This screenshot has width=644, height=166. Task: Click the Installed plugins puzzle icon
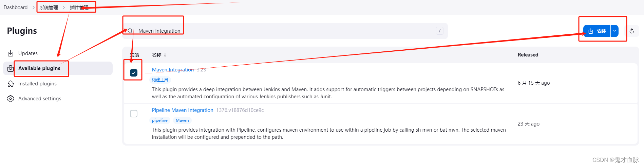pyautogui.click(x=11, y=84)
